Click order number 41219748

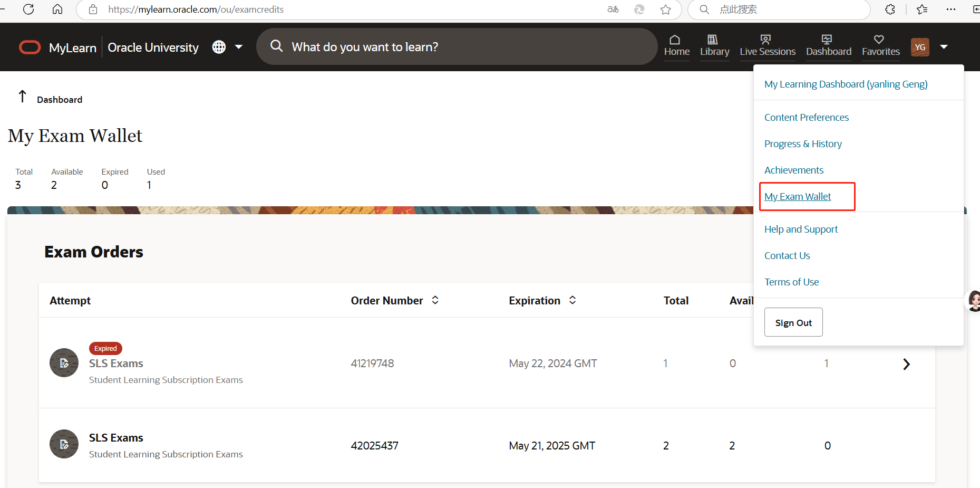coord(372,363)
